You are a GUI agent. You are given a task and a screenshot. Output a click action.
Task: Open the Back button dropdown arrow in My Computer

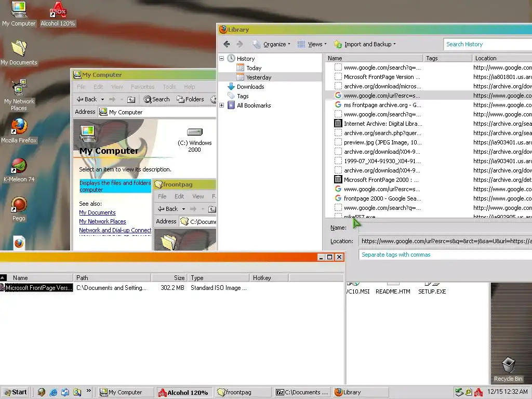pos(102,99)
